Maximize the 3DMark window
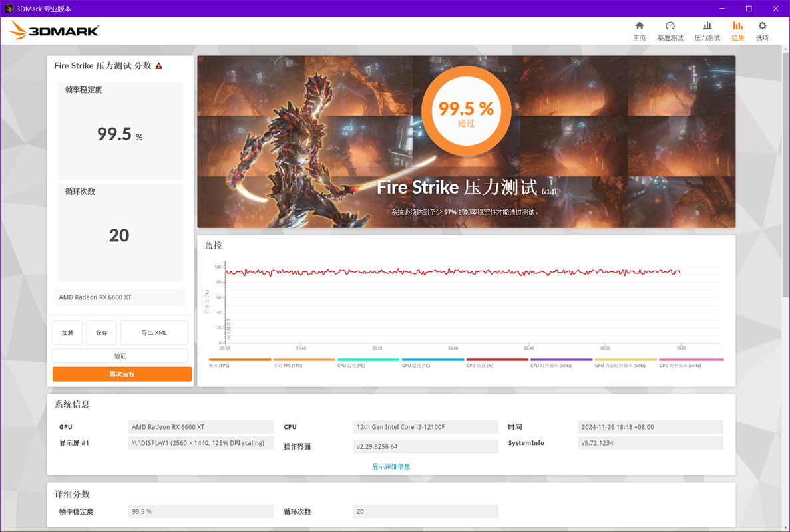This screenshot has height=532, width=790. [749, 9]
